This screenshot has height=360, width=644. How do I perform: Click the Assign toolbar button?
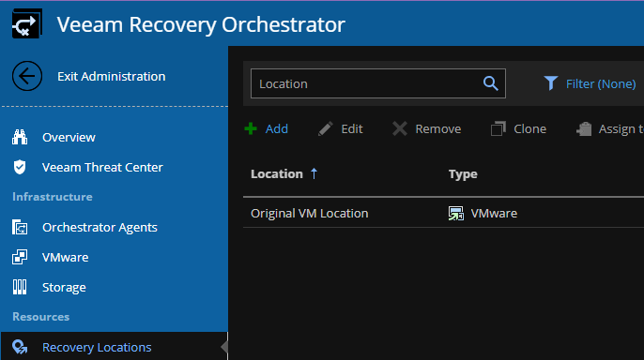[x=609, y=128]
